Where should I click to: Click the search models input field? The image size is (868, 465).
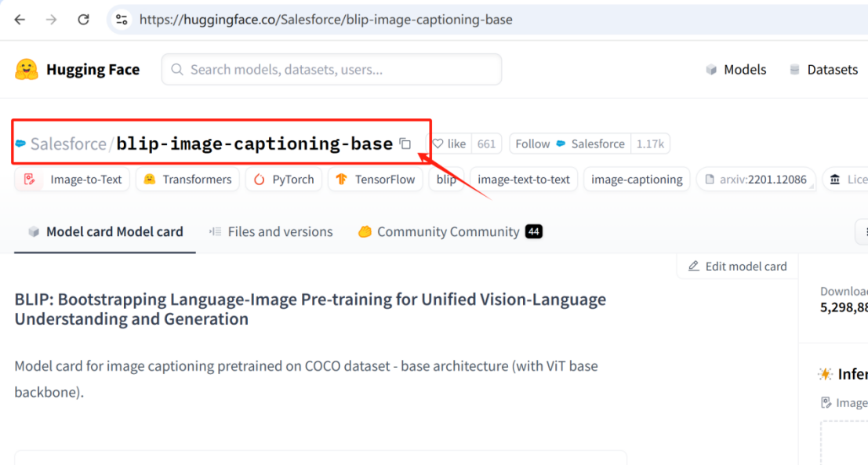point(332,70)
